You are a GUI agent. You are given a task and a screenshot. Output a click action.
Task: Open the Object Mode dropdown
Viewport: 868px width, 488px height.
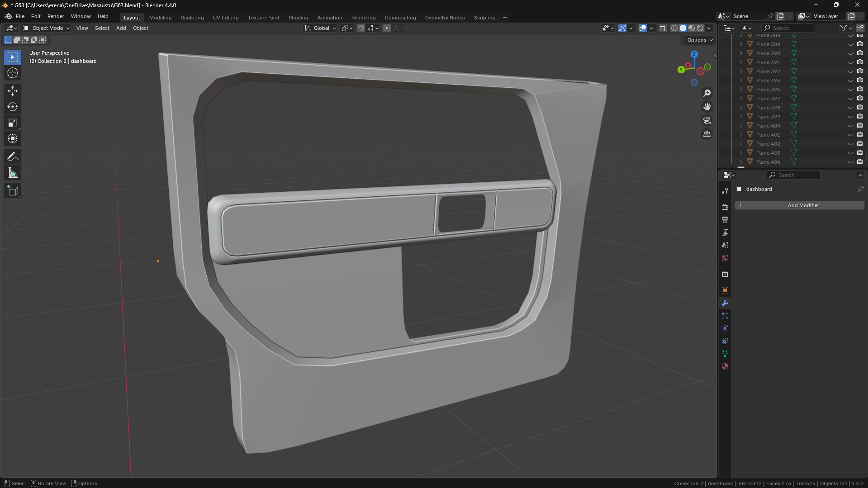[46, 28]
